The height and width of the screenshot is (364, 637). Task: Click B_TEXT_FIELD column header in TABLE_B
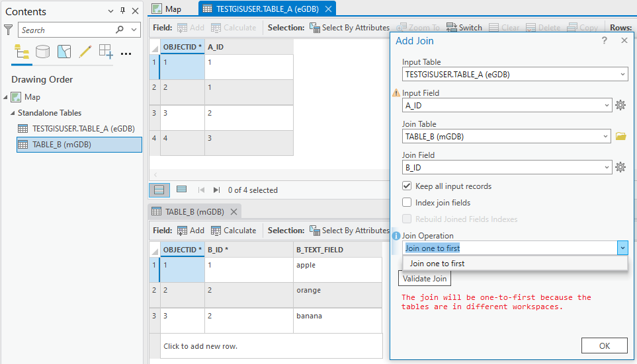click(x=337, y=250)
